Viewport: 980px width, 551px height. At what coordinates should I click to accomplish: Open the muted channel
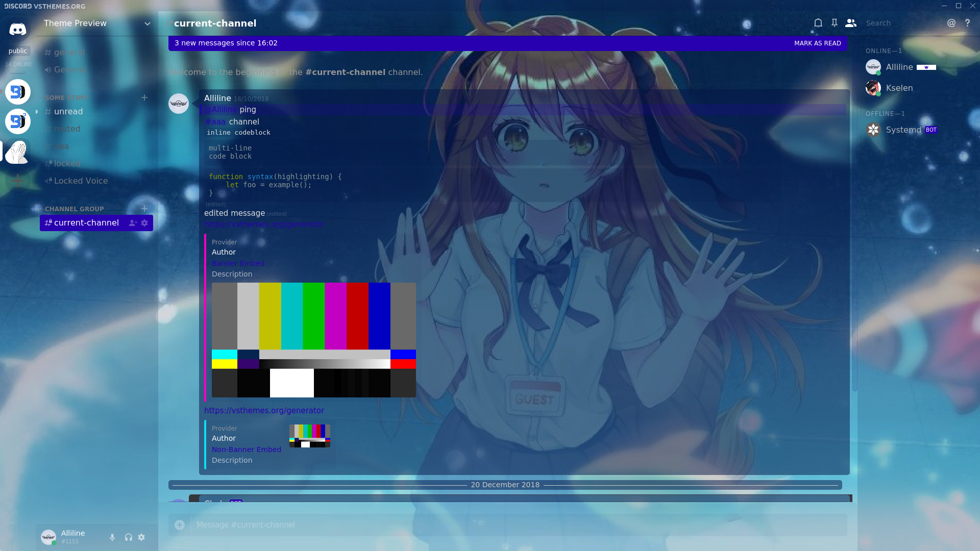[96, 129]
